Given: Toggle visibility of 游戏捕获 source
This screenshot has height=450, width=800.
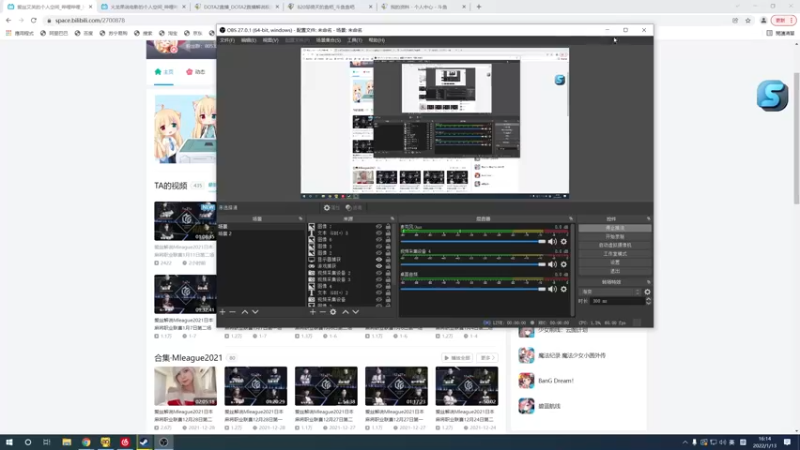Looking at the screenshot, I should (379, 266).
